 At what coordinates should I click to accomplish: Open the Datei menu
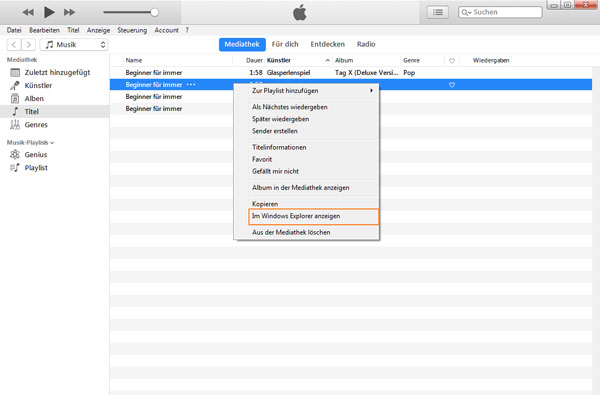pyautogui.click(x=14, y=30)
